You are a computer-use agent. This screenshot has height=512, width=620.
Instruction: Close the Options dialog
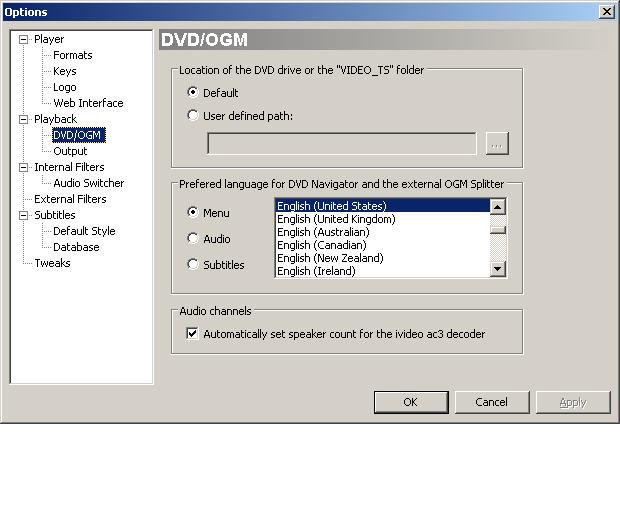(x=607, y=12)
